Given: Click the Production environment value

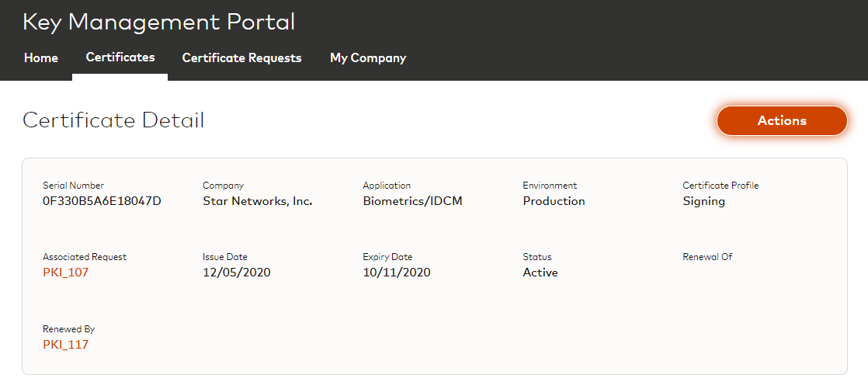Looking at the screenshot, I should tap(554, 201).
